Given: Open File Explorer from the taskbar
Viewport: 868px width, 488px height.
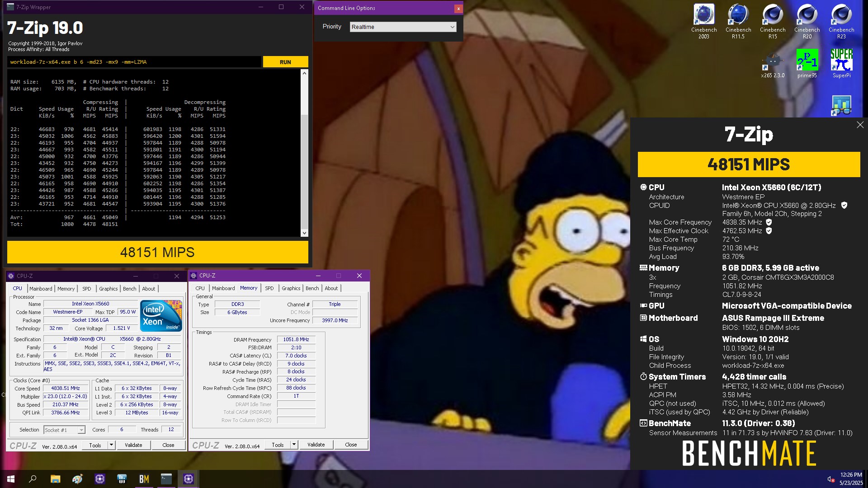Looking at the screenshot, I should (55, 479).
